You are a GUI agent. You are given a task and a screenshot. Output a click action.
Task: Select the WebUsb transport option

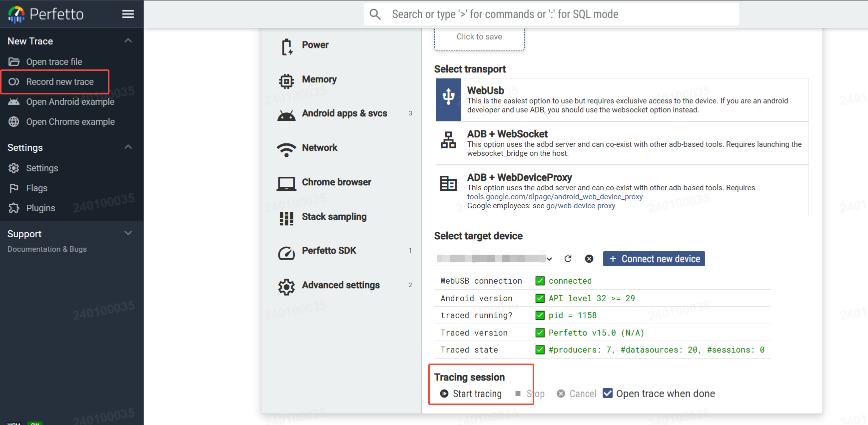(622, 99)
